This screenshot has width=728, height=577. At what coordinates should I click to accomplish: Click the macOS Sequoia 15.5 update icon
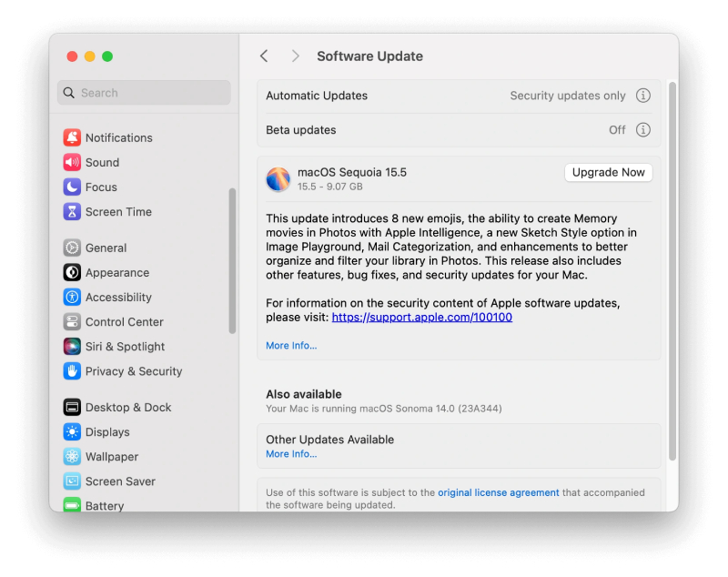coord(278,178)
